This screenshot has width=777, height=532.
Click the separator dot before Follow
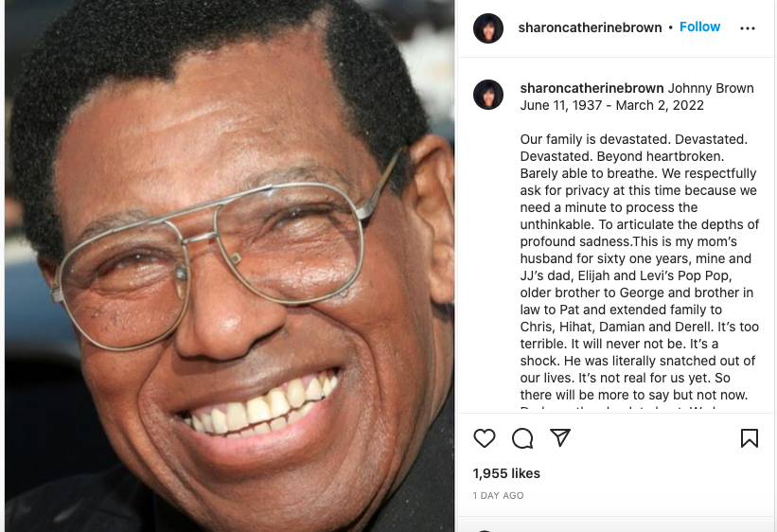click(x=670, y=27)
